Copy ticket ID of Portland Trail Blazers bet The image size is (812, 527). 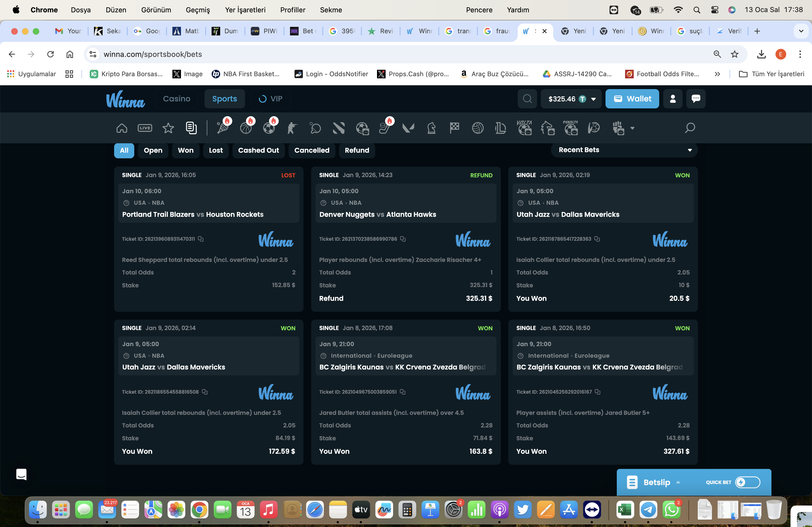click(x=201, y=239)
